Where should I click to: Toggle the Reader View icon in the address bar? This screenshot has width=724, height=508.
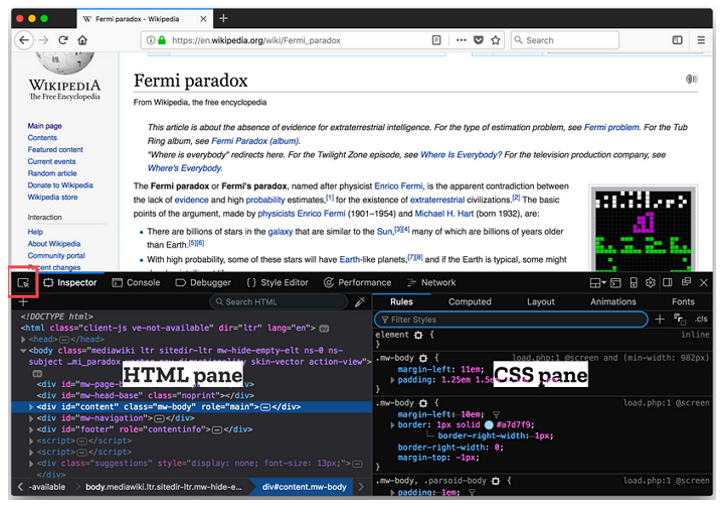tap(436, 40)
